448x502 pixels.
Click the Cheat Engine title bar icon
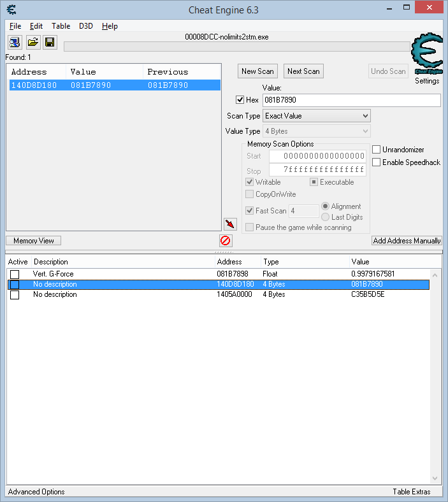pos(11,10)
